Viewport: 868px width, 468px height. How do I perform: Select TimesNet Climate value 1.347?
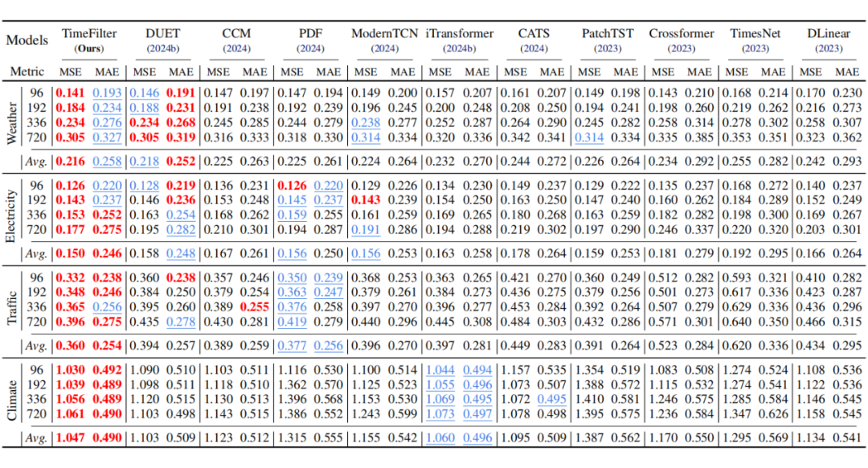click(x=737, y=414)
